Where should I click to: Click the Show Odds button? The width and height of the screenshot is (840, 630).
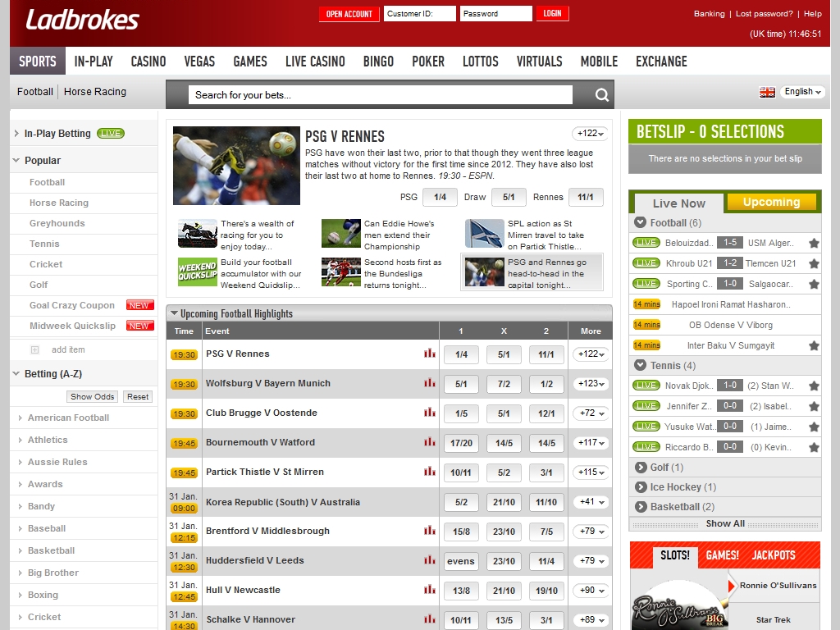coord(93,396)
